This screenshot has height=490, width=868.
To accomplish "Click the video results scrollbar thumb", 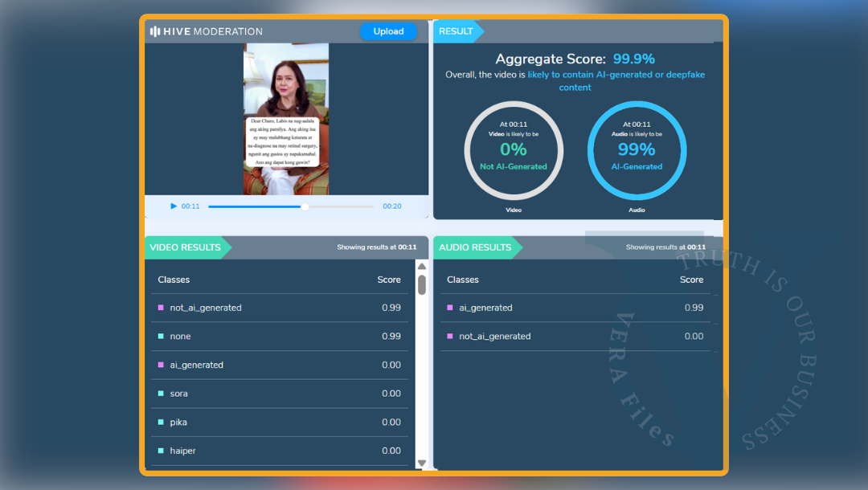I will click(x=422, y=285).
